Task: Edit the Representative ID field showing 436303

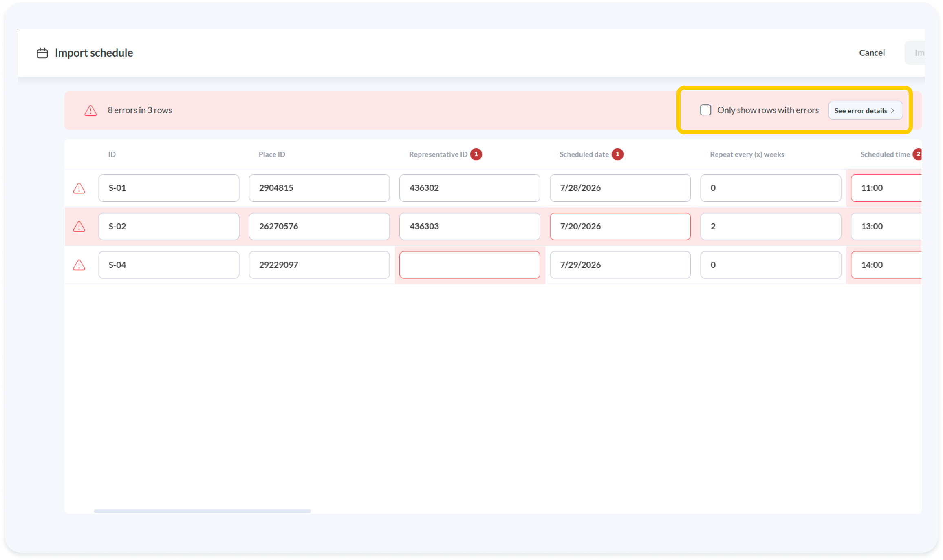Action: 469,226
